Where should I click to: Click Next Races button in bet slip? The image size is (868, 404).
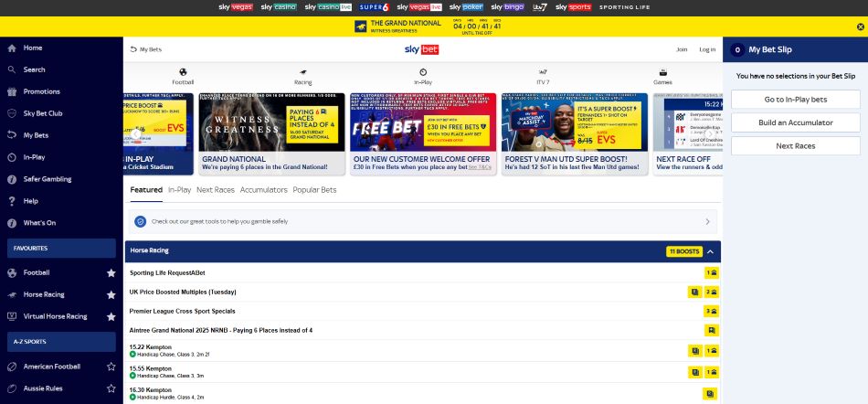[796, 146]
